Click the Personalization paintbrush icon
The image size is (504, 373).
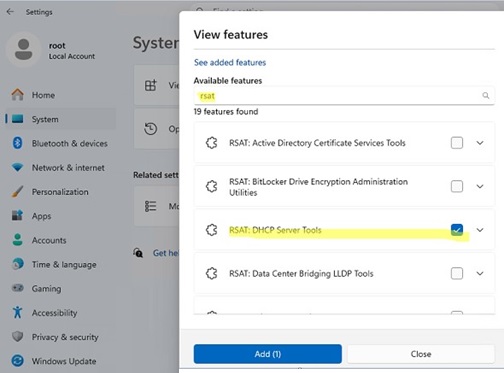17,192
